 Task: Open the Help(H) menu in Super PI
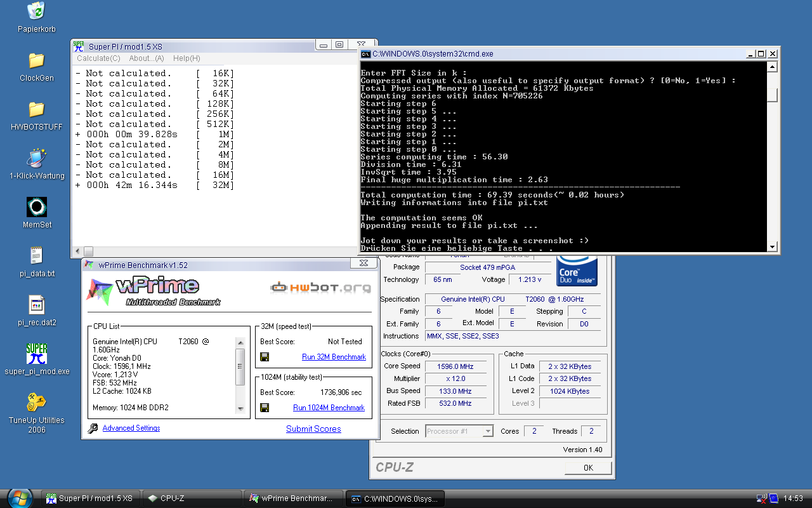click(187, 58)
